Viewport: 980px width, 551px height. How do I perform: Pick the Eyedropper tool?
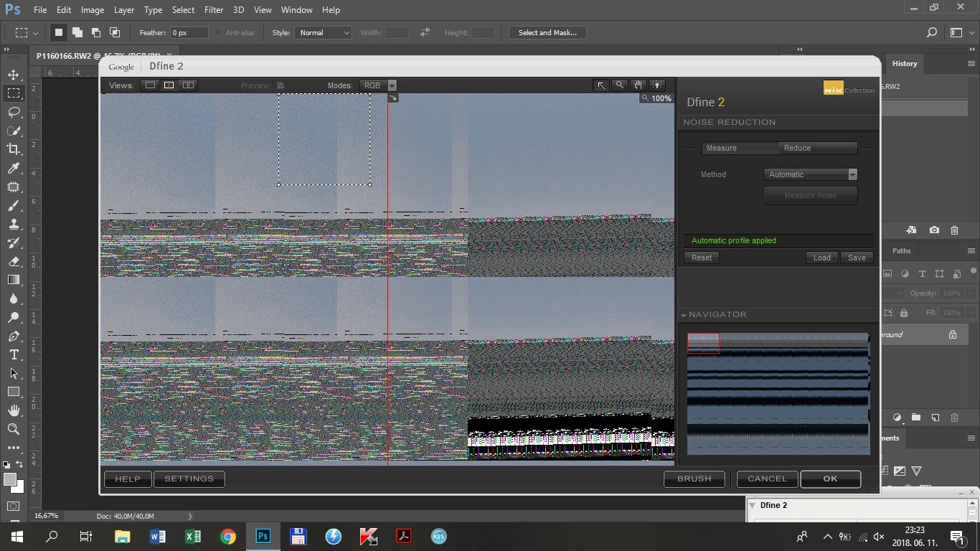(14, 168)
